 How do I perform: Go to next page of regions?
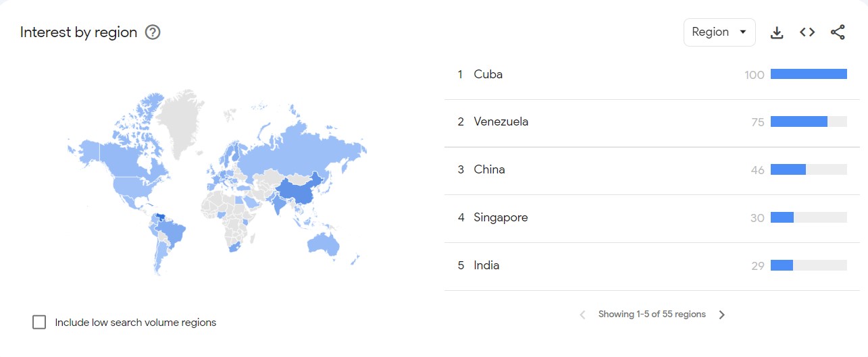pos(721,314)
